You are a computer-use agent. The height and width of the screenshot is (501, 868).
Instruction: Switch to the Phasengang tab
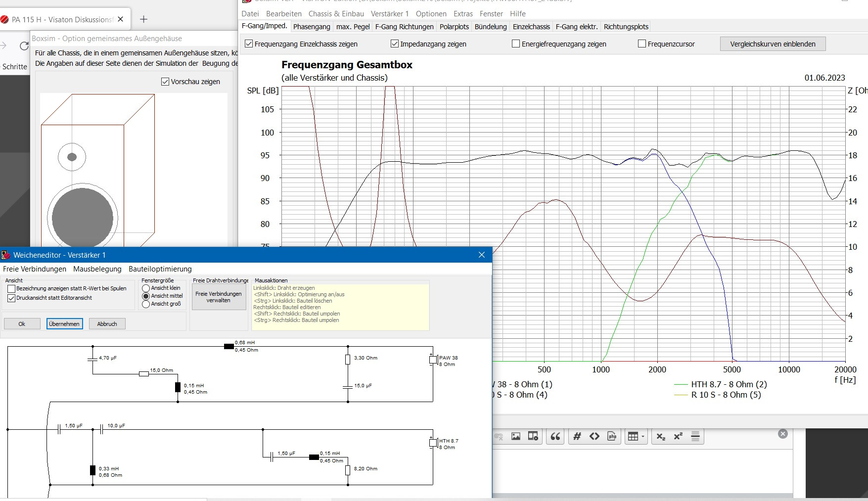pyautogui.click(x=312, y=27)
